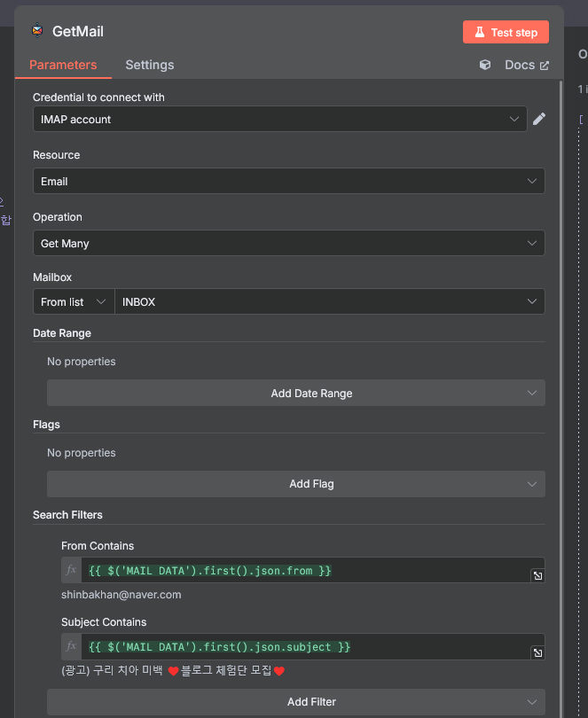Screen dimensions: 588x718
Task: Click the Add Date Range button
Action: coord(296,393)
